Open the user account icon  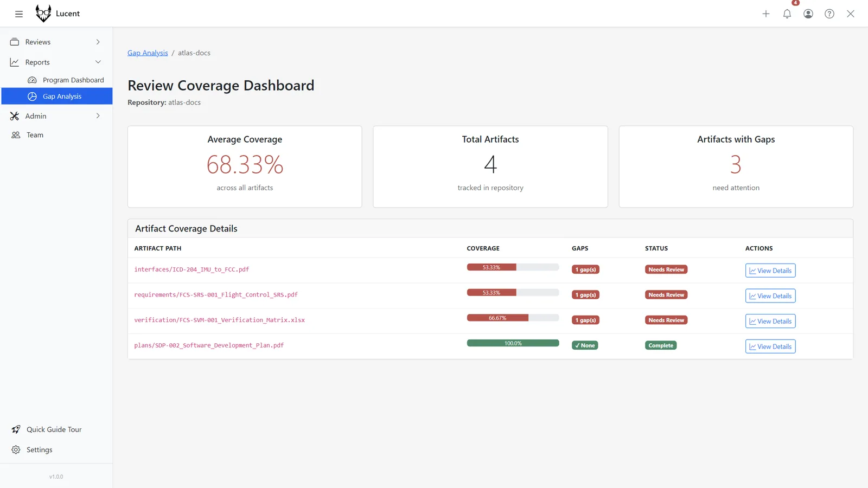pyautogui.click(x=808, y=14)
